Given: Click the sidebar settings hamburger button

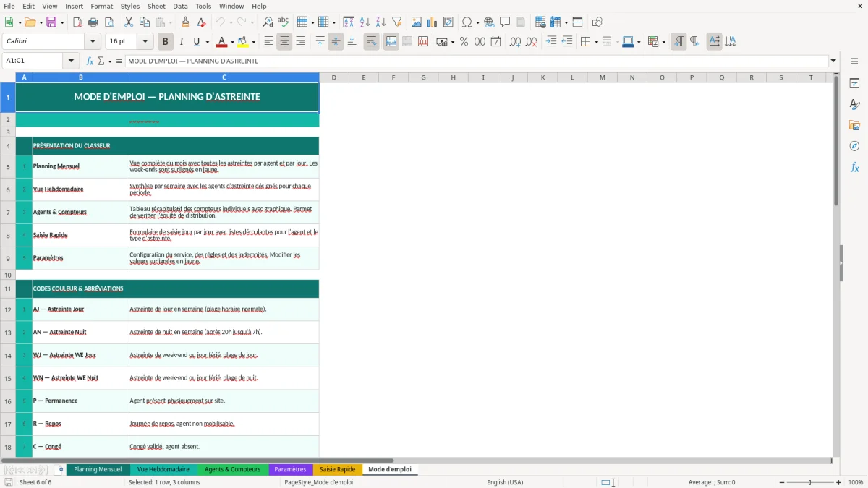Looking at the screenshot, I should point(854,61).
